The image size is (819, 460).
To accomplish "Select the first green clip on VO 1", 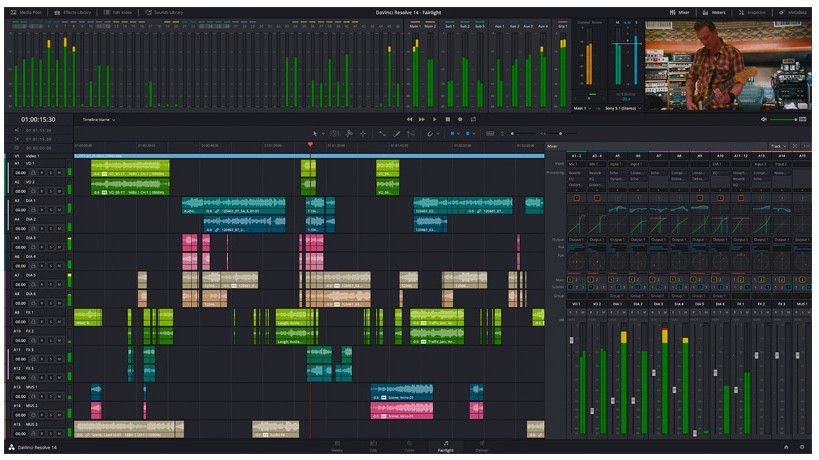I will tap(130, 168).
